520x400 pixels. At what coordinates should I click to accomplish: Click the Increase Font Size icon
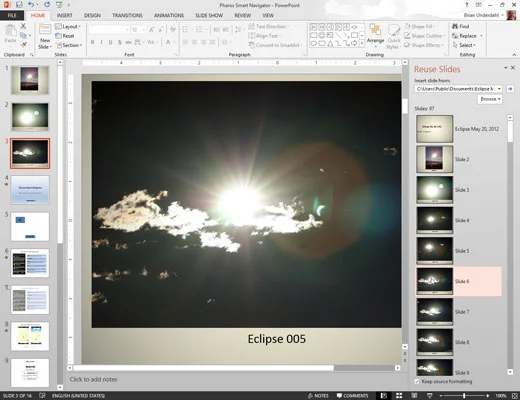click(x=152, y=30)
